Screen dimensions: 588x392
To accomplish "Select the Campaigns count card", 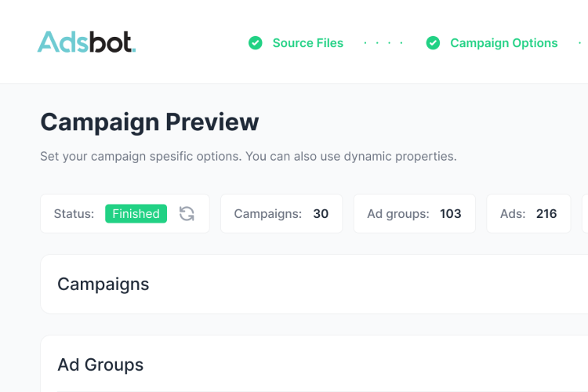I will pos(281,214).
